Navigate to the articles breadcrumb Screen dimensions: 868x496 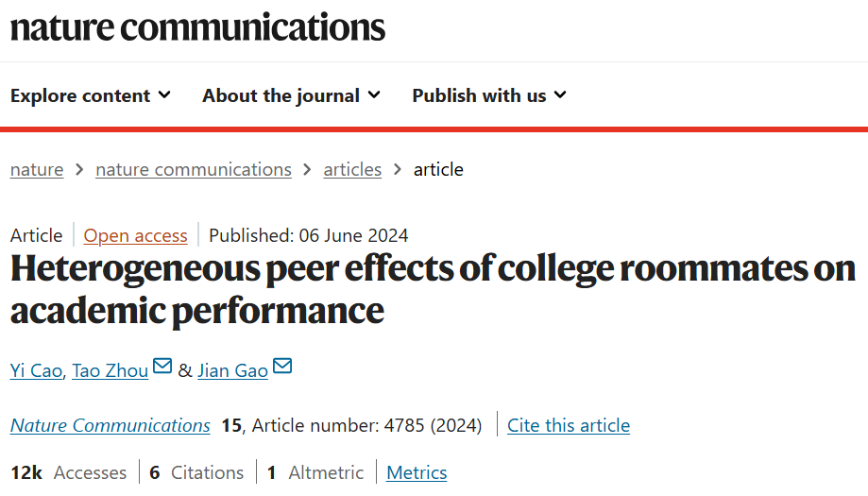[x=352, y=170]
